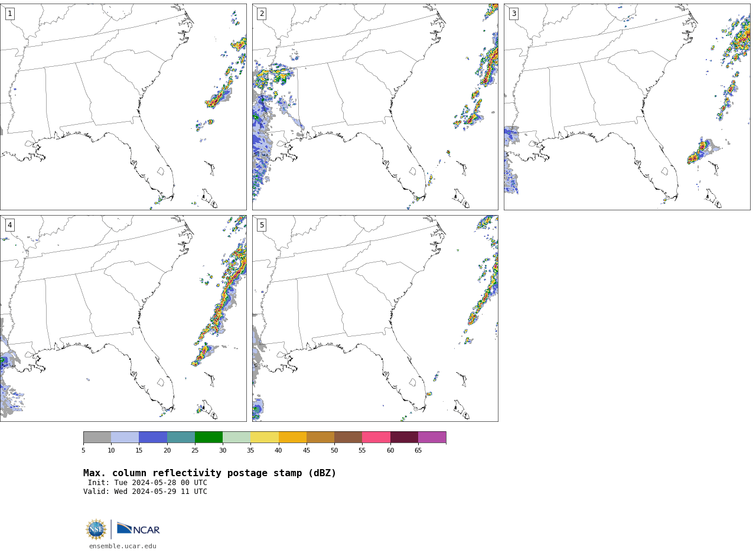Click the dark green 25-30 dBZ swatch

pos(208,437)
